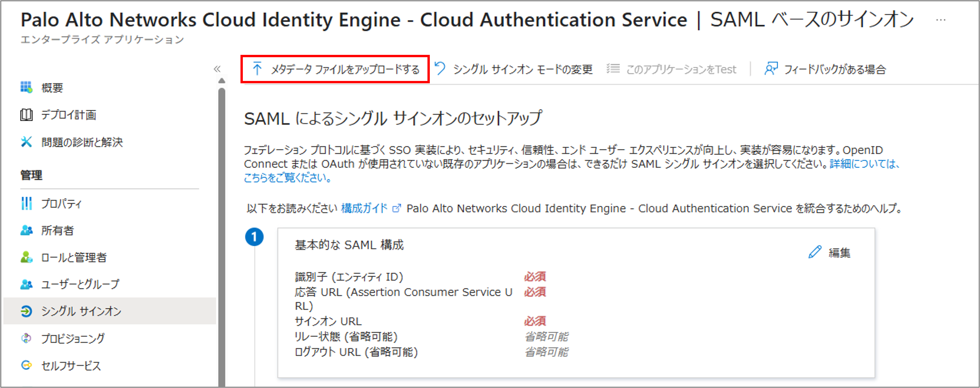Image resolution: width=980 pixels, height=388 pixels.
Task: Open 問題の診断と解決 menu item
Action: coord(82,142)
